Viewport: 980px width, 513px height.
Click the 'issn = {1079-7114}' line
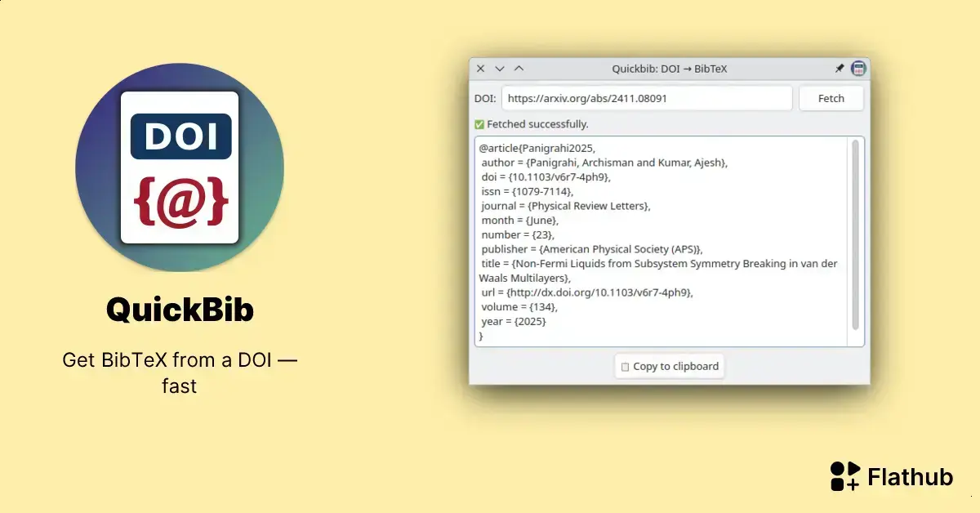pyautogui.click(x=528, y=191)
